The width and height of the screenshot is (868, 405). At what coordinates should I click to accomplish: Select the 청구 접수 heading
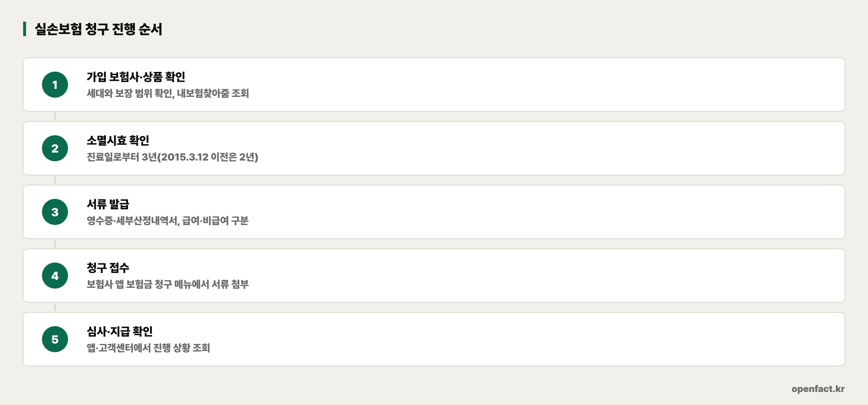108,268
